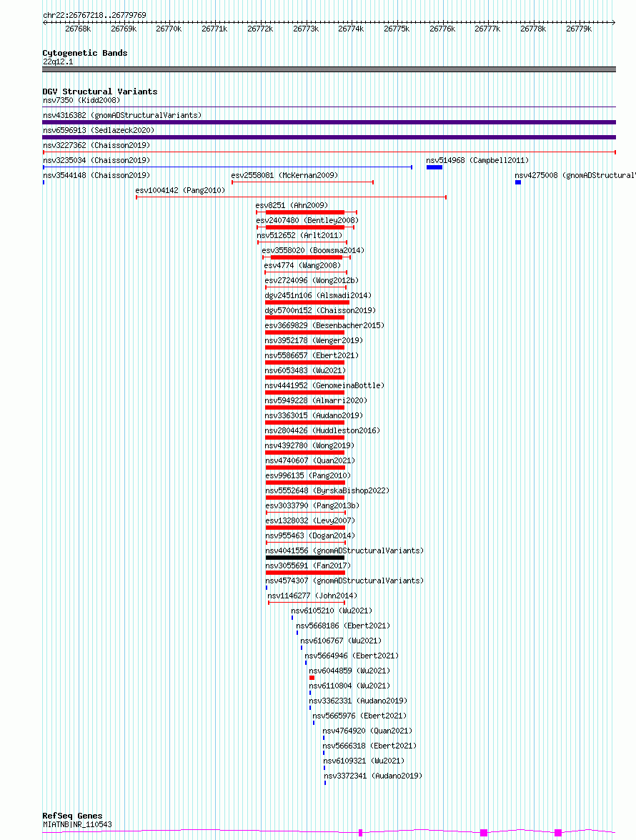Open dgv5700n152 (Chaisson2019) variant
The height and width of the screenshot is (840, 636).
tap(320, 310)
